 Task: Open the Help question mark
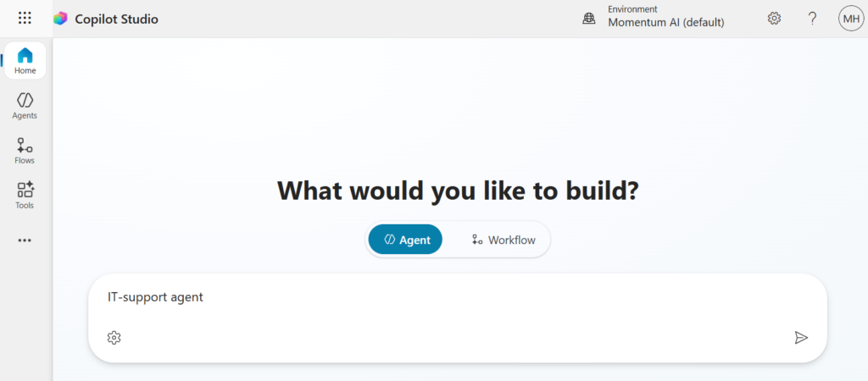click(x=812, y=18)
